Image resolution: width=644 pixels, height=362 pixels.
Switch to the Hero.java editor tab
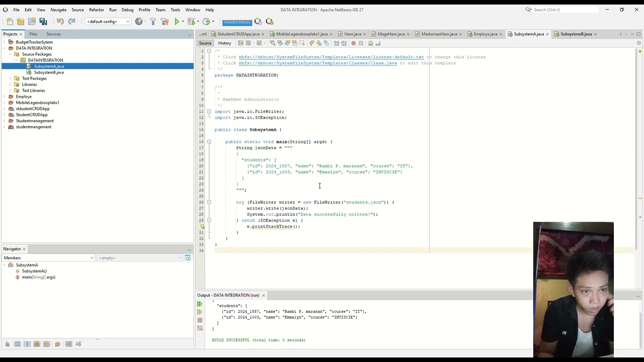pos(353,34)
